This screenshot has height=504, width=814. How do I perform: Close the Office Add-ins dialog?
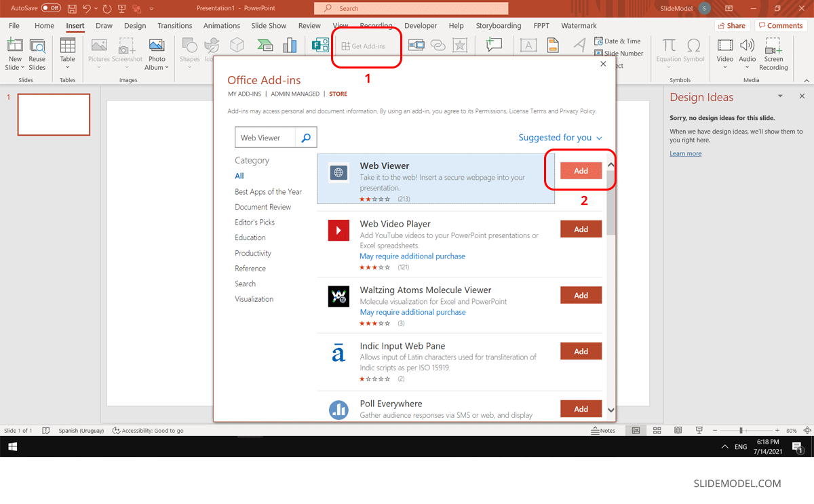click(x=604, y=64)
